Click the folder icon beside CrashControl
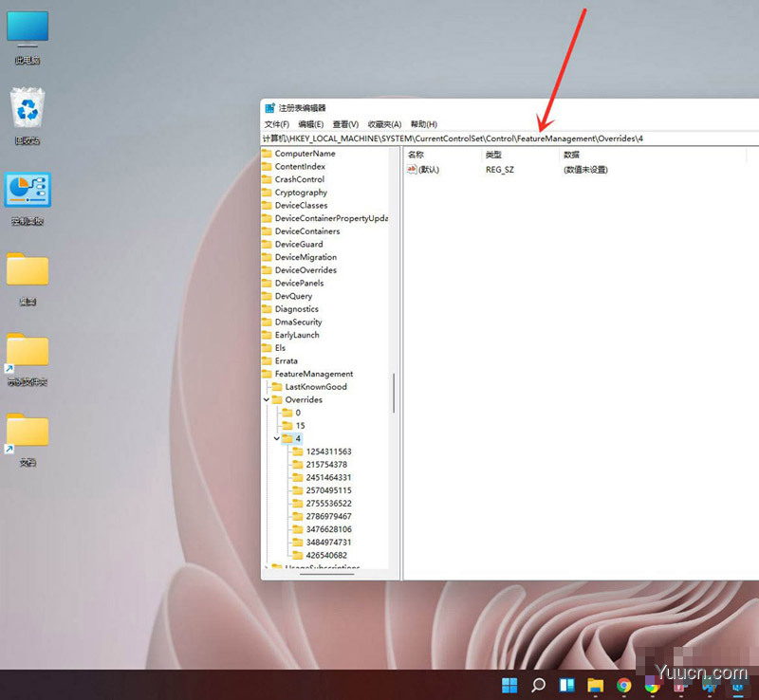 pos(267,179)
